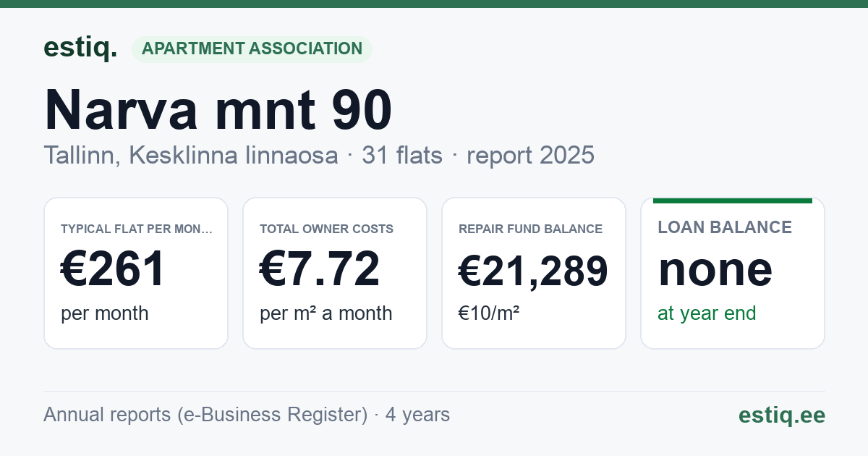Click the per m² a month label
The width and height of the screenshot is (868, 456).
326,313
